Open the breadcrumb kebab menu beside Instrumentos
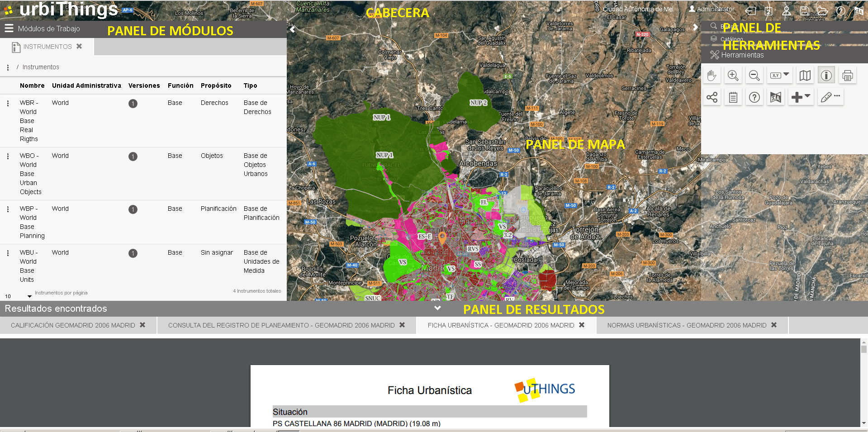The height and width of the screenshot is (432, 868). tap(8, 67)
